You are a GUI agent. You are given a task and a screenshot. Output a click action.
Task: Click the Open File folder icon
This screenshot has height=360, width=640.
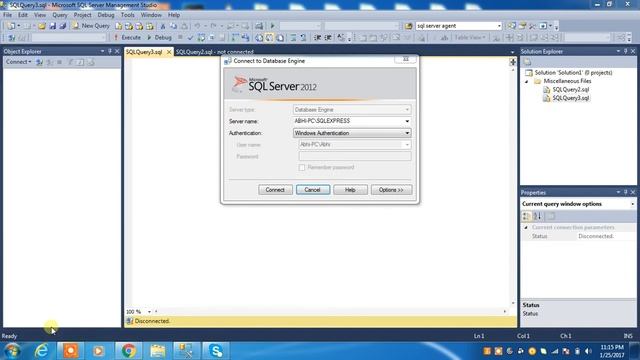(42, 26)
